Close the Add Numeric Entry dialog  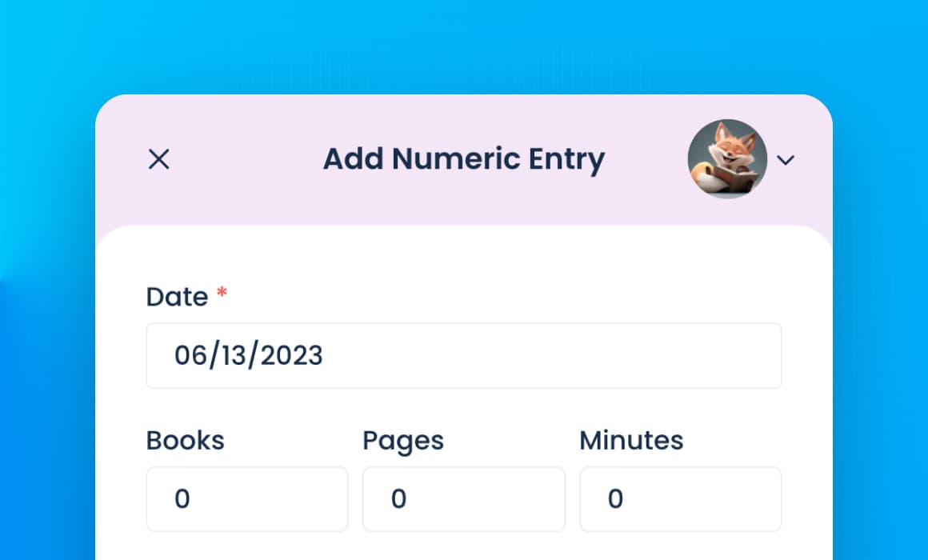coord(158,159)
